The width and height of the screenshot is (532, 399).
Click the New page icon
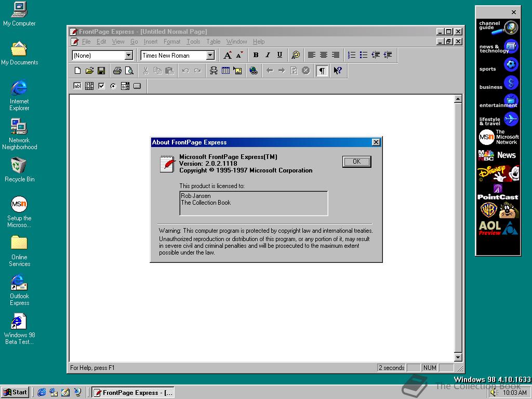[78, 71]
